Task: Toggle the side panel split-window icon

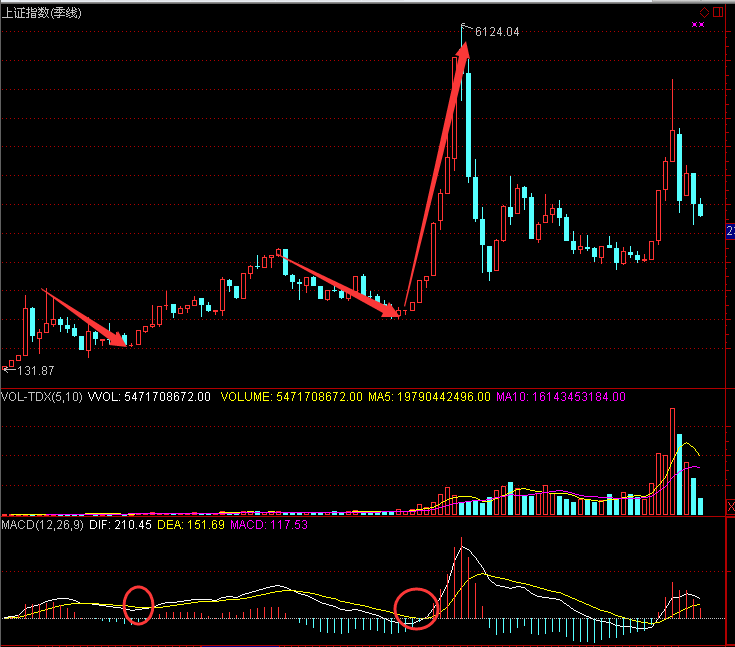Action: pyautogui.click(x=718, y=12)
